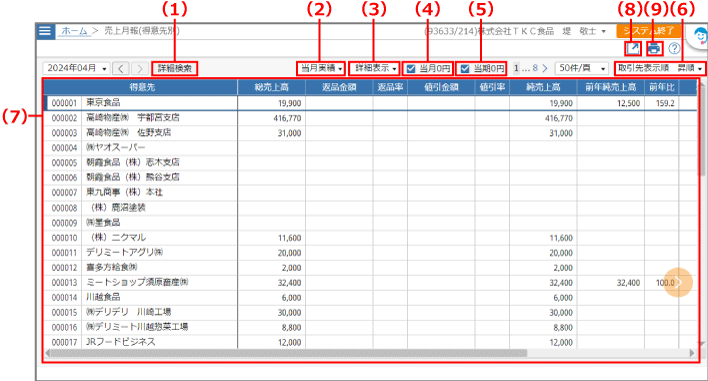Open the hamburger main menu
Viewport: 708px width, 381px height.
pyautogui.click(x=45, y=31)
